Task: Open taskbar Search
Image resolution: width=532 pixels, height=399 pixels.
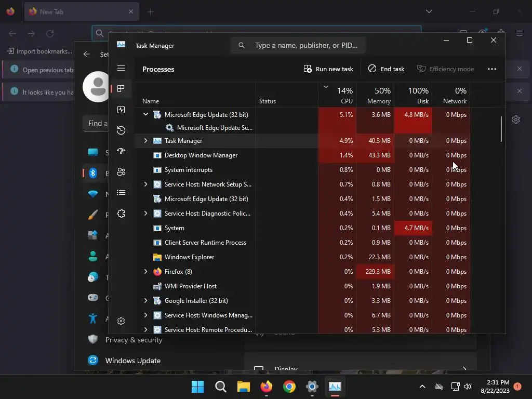Action: pyautogui.click(x=220, y=387)
